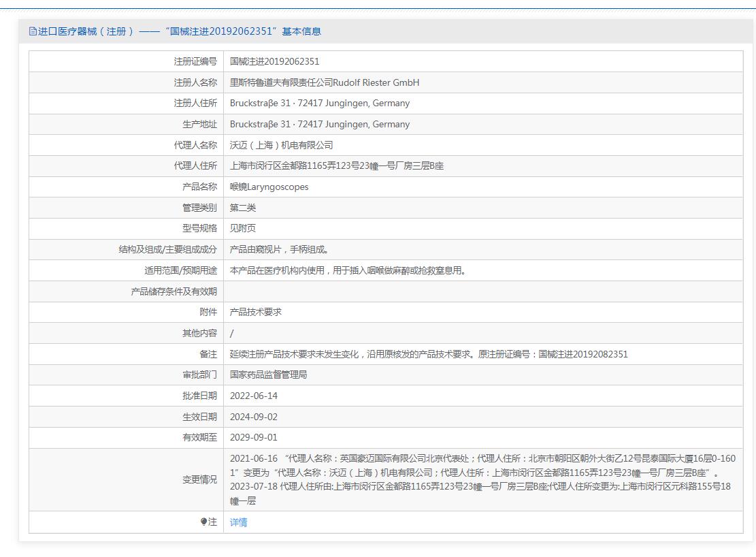Click management category value 第二类
Viewport: 756px width, 557px height.
[243, 208]
